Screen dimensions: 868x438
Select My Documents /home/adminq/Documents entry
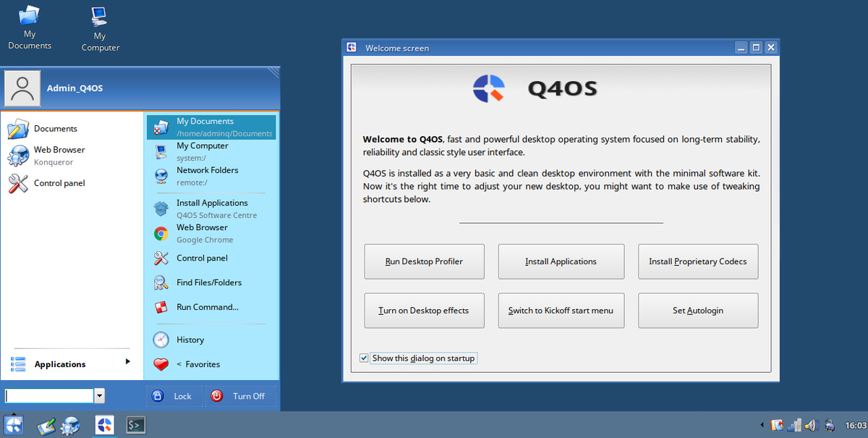tap(211, 127)
